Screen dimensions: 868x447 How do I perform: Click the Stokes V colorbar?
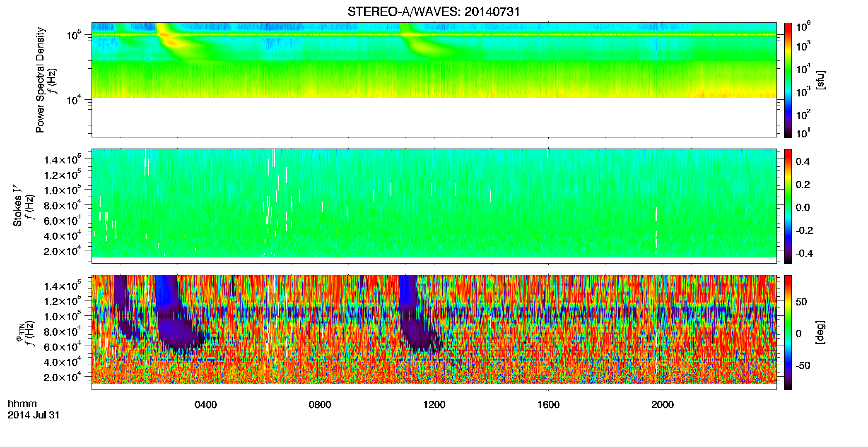coord(788,206)
